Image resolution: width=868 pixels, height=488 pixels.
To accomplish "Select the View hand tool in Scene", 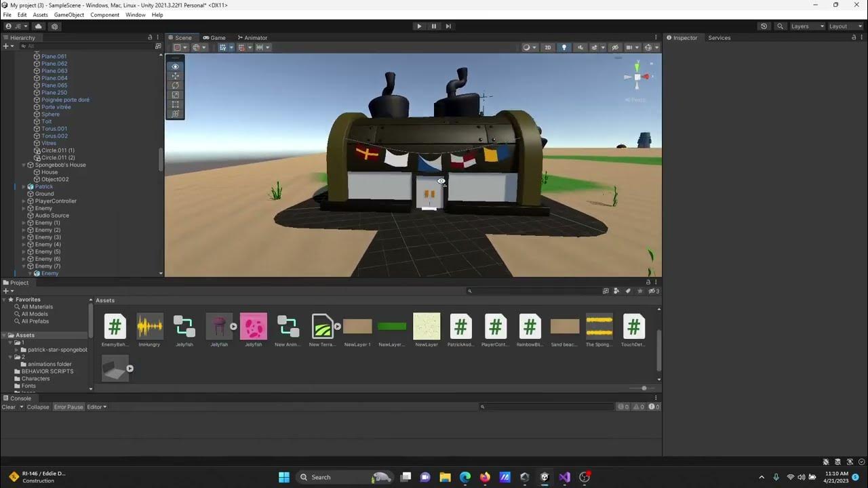I will (175, 66).
